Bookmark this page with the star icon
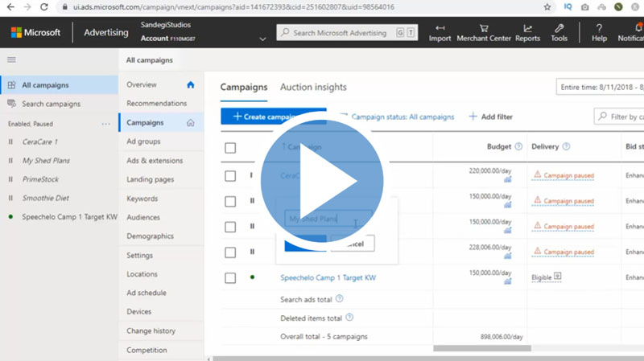The height and width of the screenshot is (361, 644). (547, 7)
